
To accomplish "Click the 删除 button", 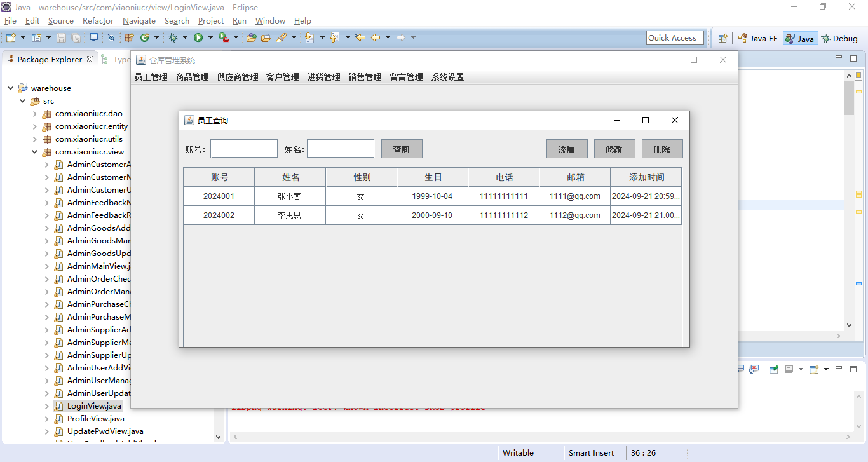I will [662, 149].
